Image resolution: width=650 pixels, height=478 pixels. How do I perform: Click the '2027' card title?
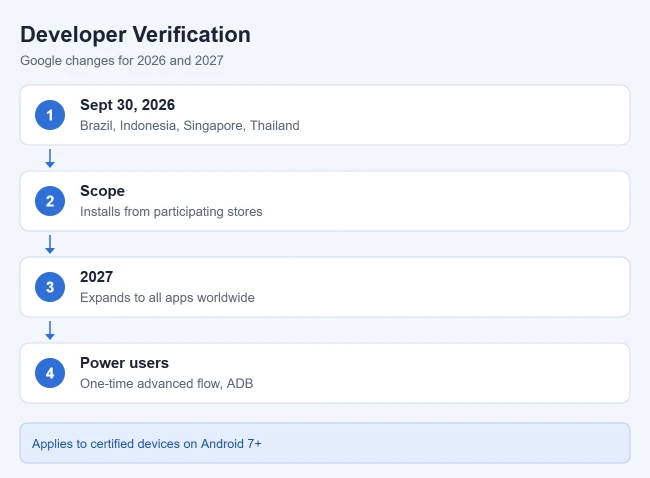(x=97, y=277)
